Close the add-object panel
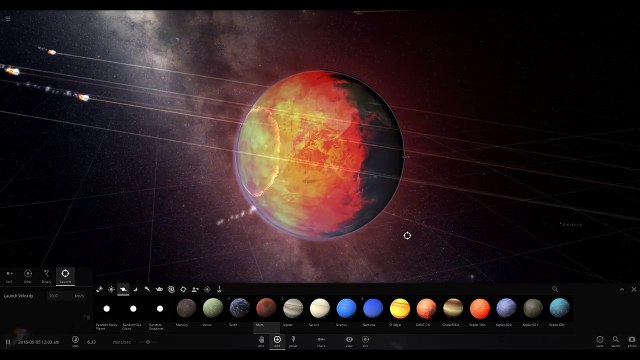This screenshot has height=360, width=640. pos(634,289)
